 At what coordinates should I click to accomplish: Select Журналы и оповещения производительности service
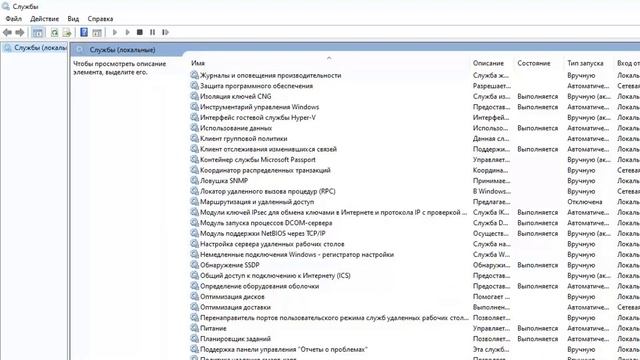pos(271,76)
